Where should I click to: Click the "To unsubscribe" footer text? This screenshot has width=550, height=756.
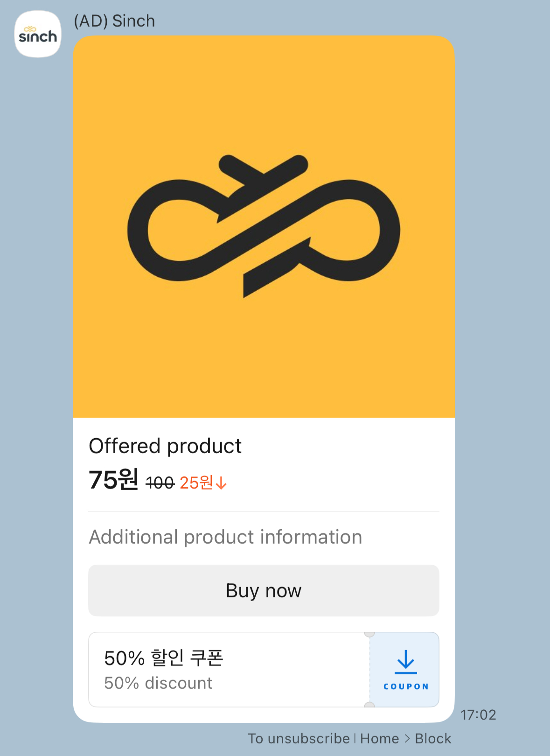click(x=299, y=739)
